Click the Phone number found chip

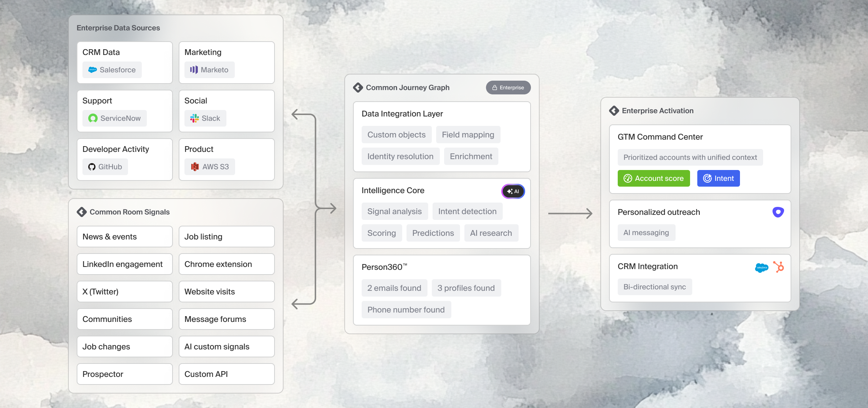coord(406,310)
